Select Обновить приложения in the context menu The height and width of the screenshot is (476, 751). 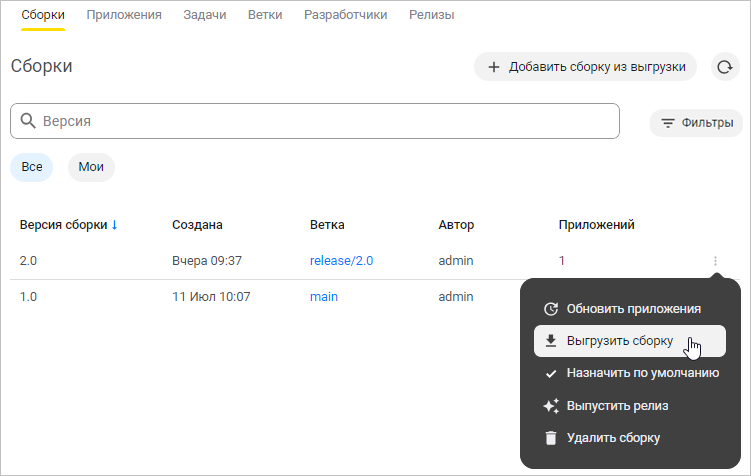[x=633, y=309]
